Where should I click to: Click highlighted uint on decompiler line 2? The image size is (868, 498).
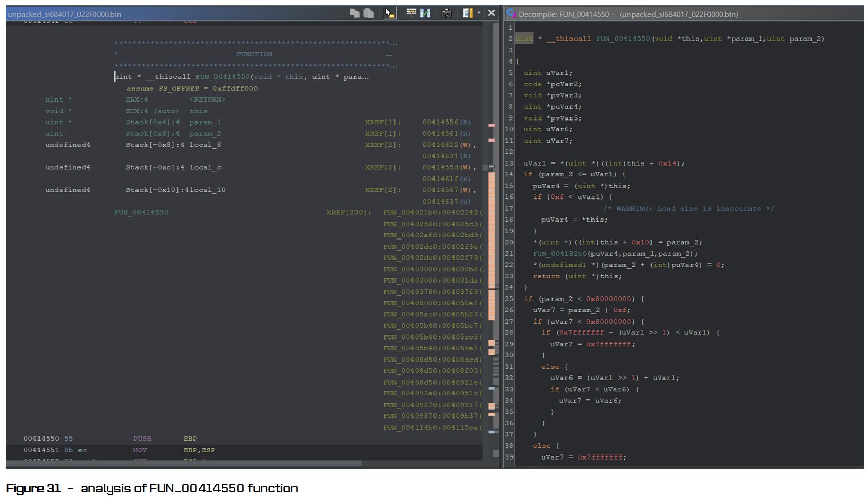click(524, 38)
